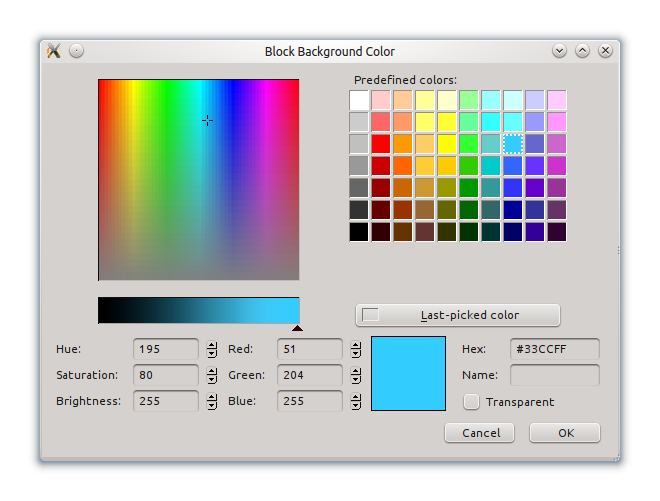Click the round pin button in title bar
Viewport: 660px width, 501px height.
click(x=77, y=51)
